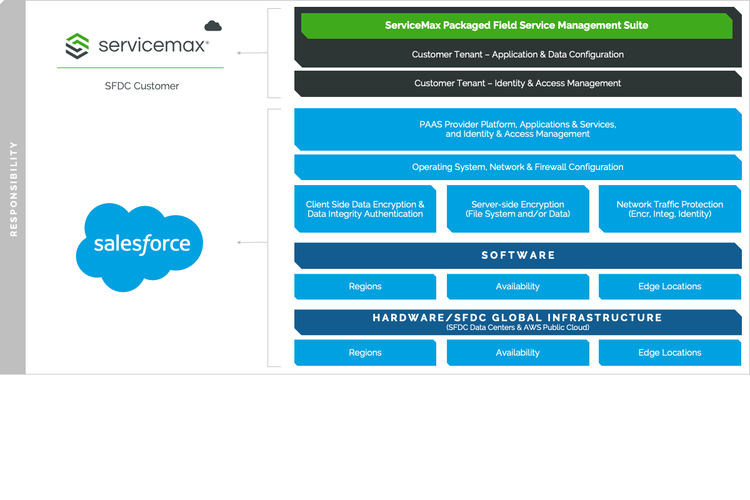Click the blue Salesforce cloud logo
Viewport: 750px width, 500px height.
139,245
